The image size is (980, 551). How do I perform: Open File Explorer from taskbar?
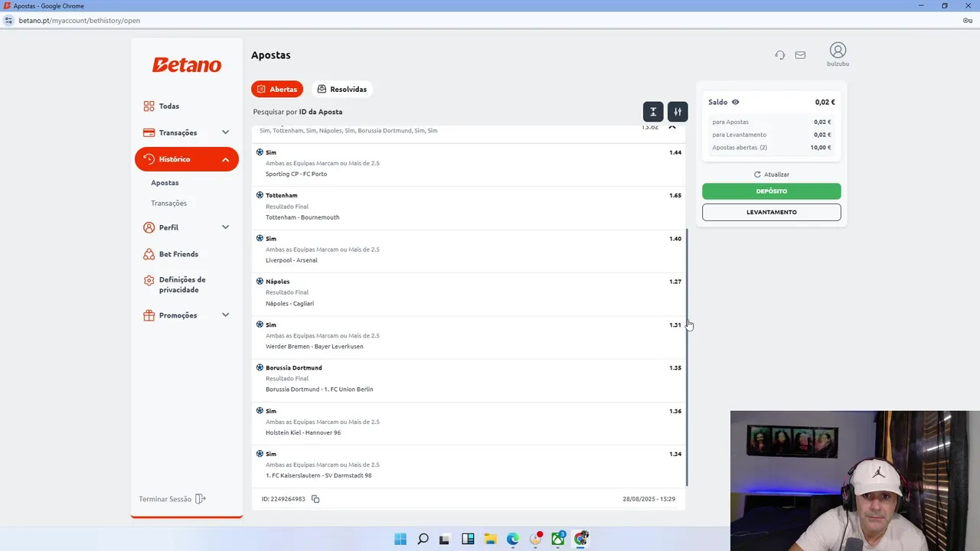coord(490,539)
